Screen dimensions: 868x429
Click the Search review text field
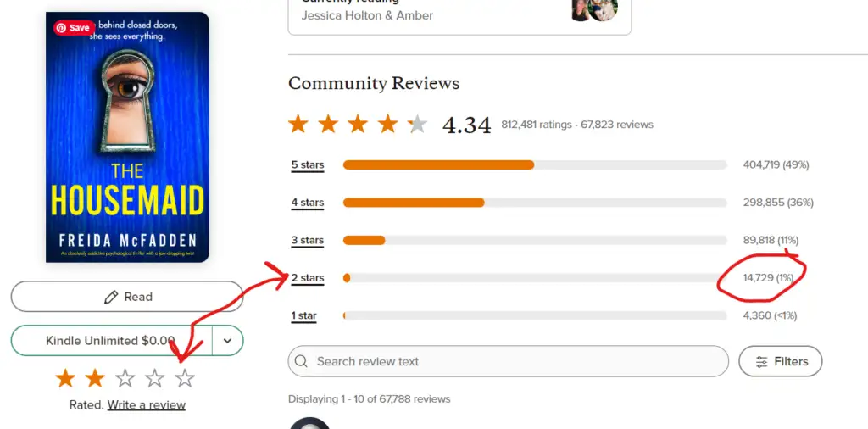pyautogui.click(x=509, y=361)
